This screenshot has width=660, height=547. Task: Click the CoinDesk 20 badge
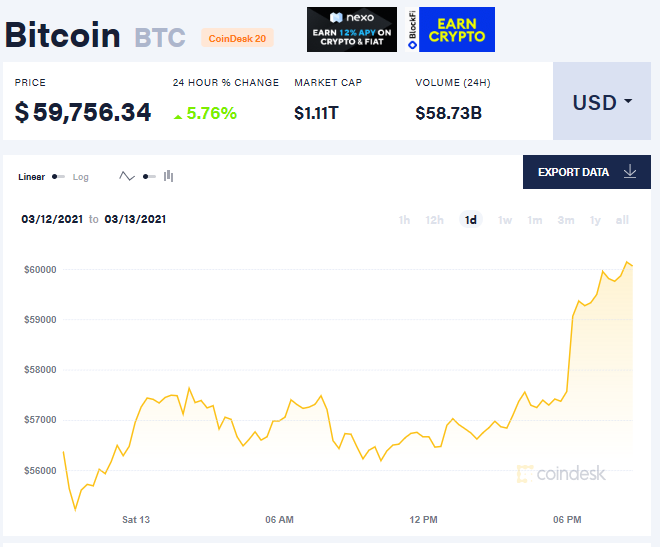pyautogui.click(x=237, y=38)
